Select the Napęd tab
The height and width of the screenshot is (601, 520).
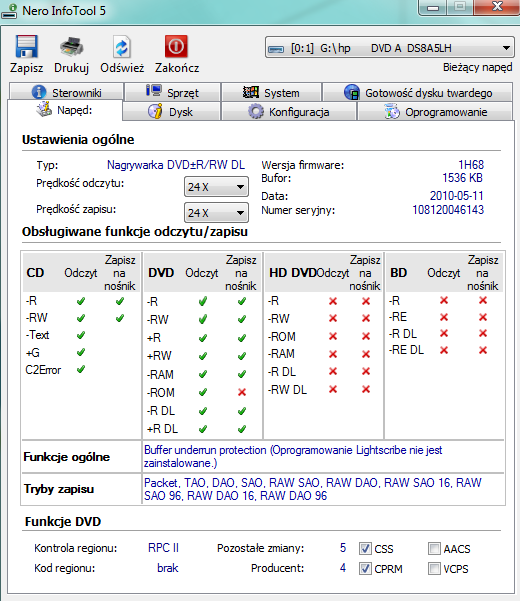click(64, 110)
